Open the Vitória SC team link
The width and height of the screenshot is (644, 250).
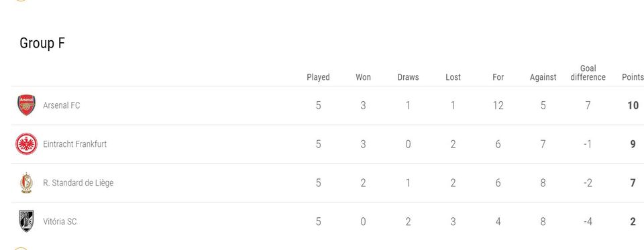pos(60,221)
